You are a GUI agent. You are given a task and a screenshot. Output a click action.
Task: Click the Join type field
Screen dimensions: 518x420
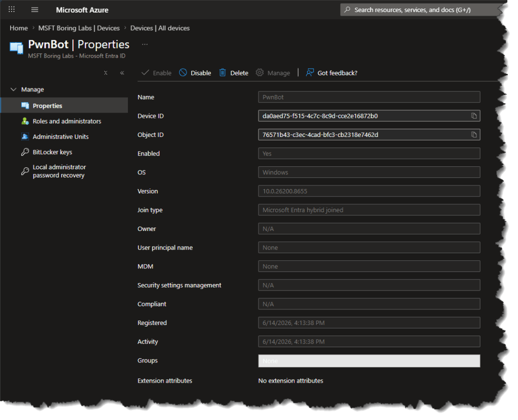coord(369,210)
